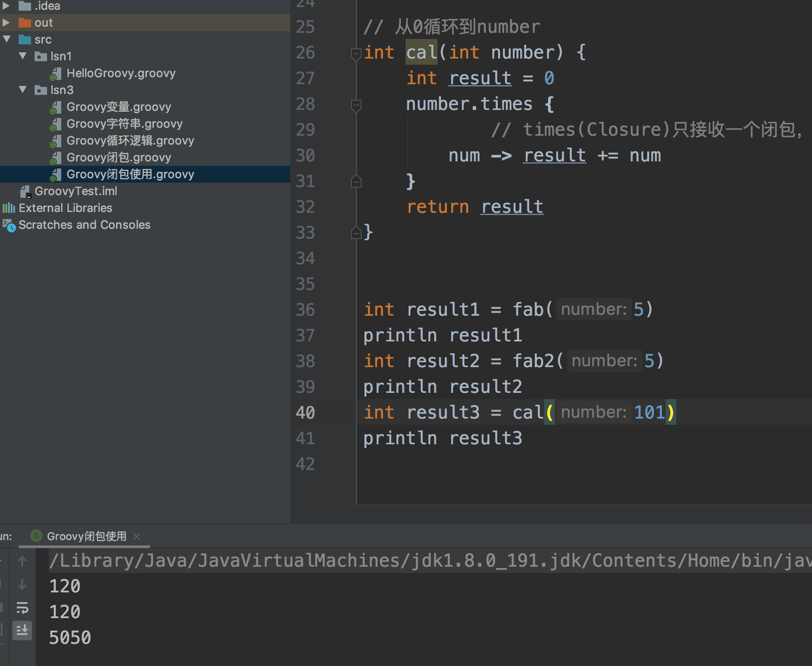Click the 5050 output line in console
The width and height of the screenshot is (812, 666).
pos(70,638)
